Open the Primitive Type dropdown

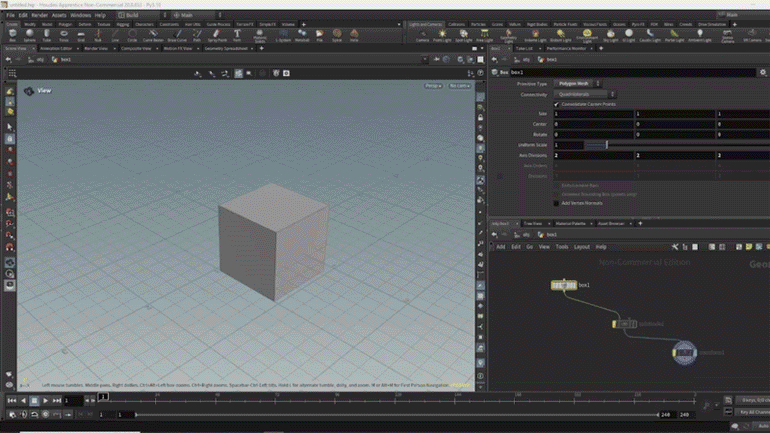pos(578,83)
